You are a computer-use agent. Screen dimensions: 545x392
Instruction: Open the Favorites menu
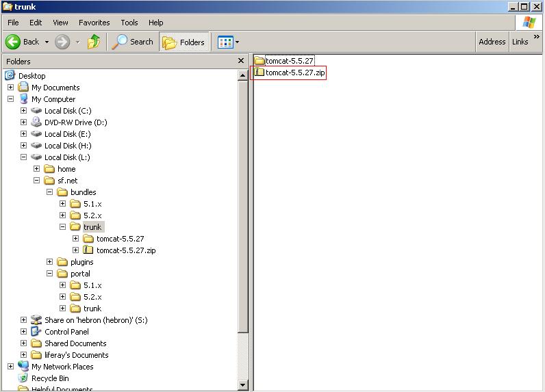(94, 23)
